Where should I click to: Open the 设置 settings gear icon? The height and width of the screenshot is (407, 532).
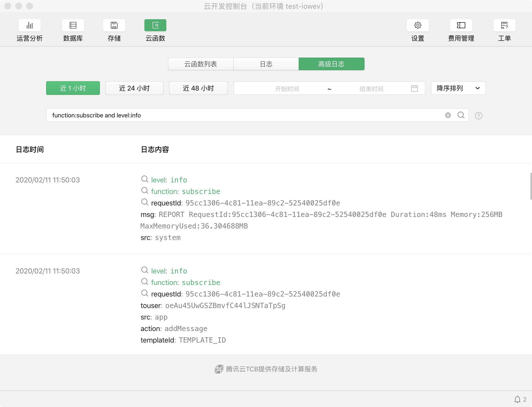[x=418, y=26]
